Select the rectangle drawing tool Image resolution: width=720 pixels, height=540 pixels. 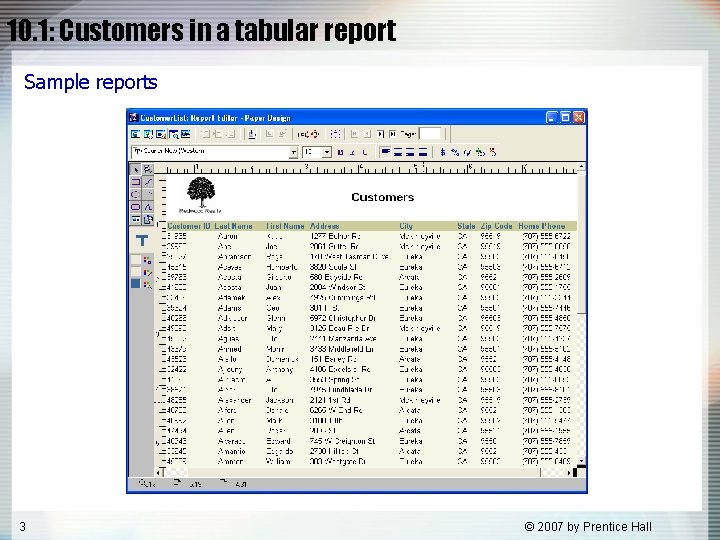click(136, 182)
